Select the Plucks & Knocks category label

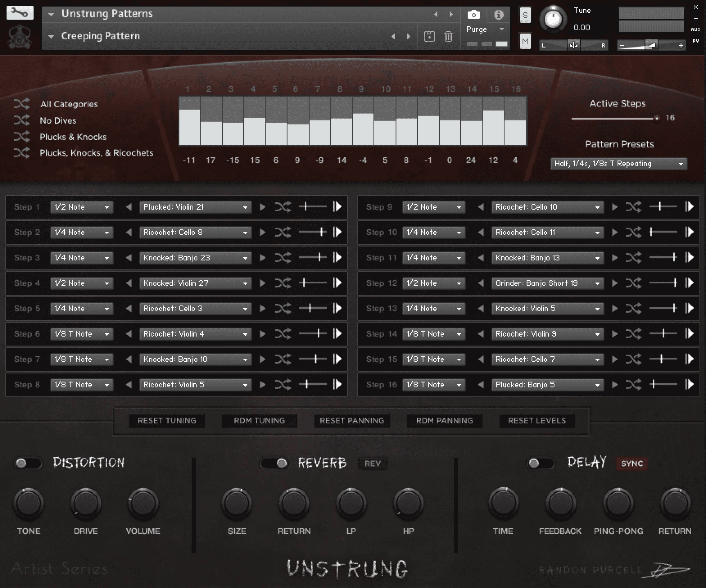(73, 137)
